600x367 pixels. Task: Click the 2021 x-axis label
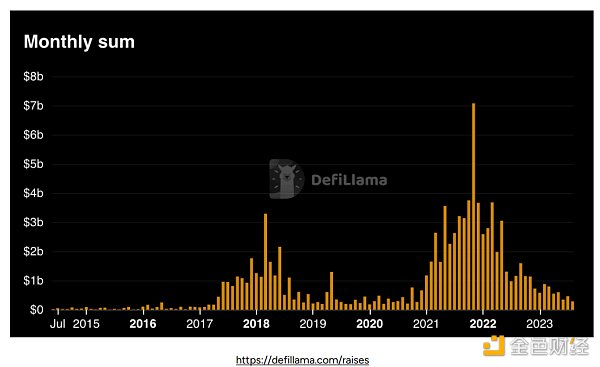tap(426, 324)
